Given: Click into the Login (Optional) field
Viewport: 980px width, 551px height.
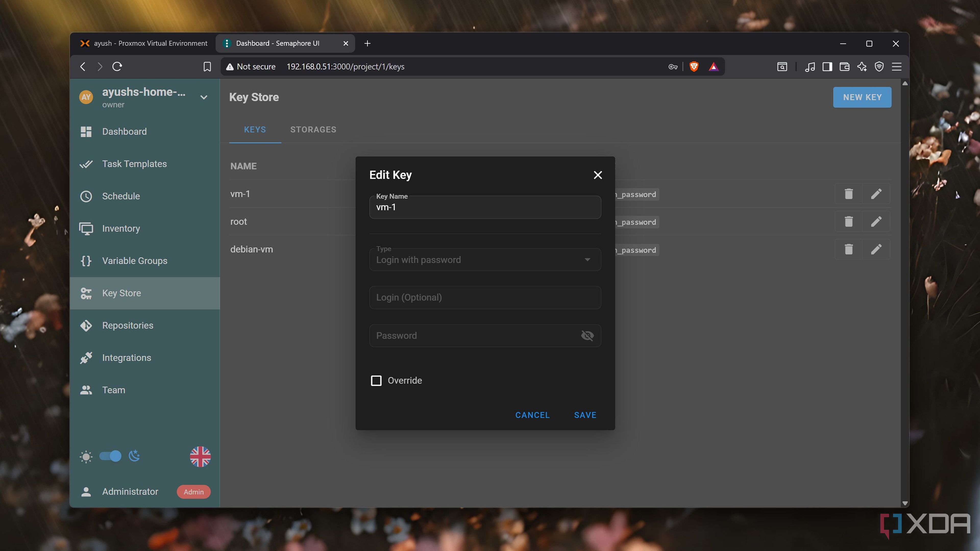Looking at the screenshot, I should pos(485,297).
